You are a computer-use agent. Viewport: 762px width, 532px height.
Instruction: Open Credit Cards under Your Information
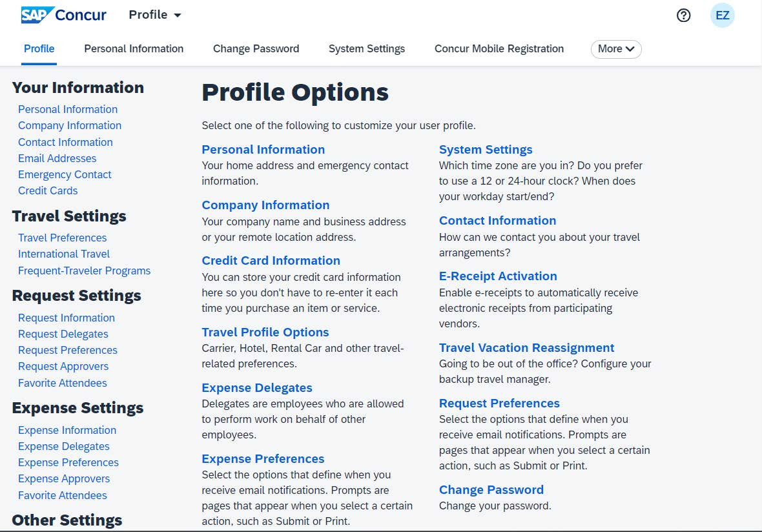(47, 190)
